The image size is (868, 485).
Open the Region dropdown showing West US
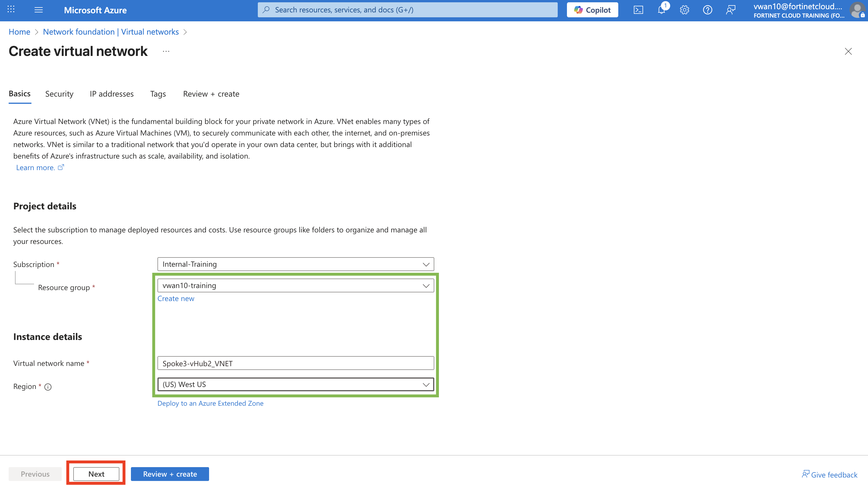[x=296, y=384]
